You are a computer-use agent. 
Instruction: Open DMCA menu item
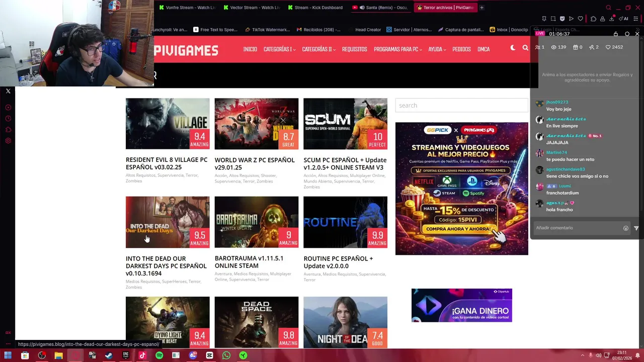(x=484, y=49)
